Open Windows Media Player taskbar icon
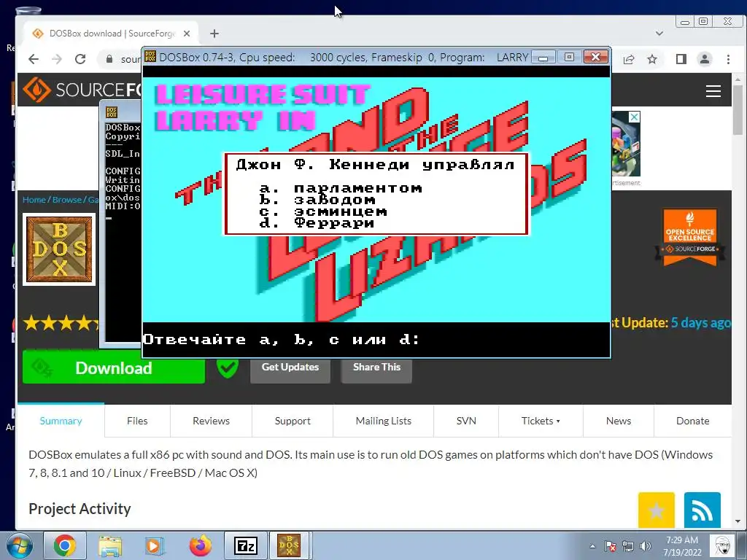This screenshot has height=560, width=747. [155, 545]
